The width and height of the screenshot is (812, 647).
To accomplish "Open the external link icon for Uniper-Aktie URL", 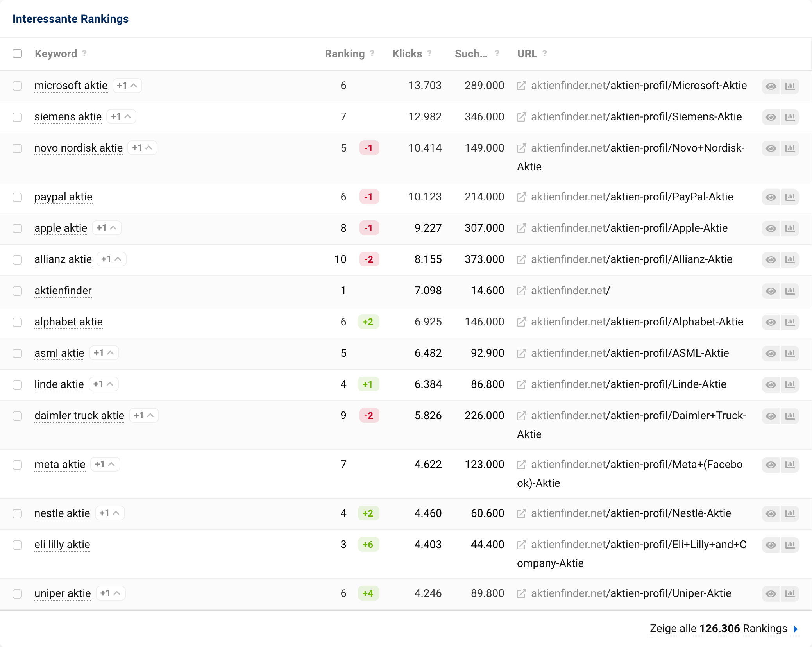I will coord(521,593).
